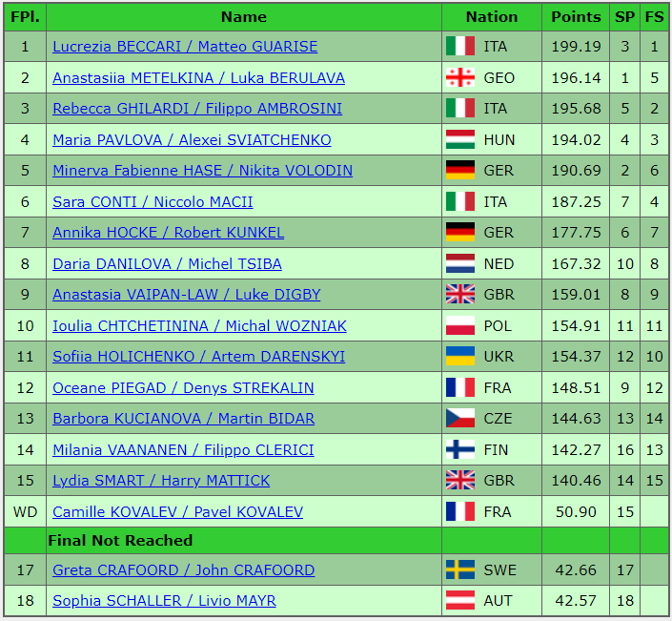The width and height of the screenshot is (672, 621).
Task: Click the Points column header
Action: [x=576, y=16]
